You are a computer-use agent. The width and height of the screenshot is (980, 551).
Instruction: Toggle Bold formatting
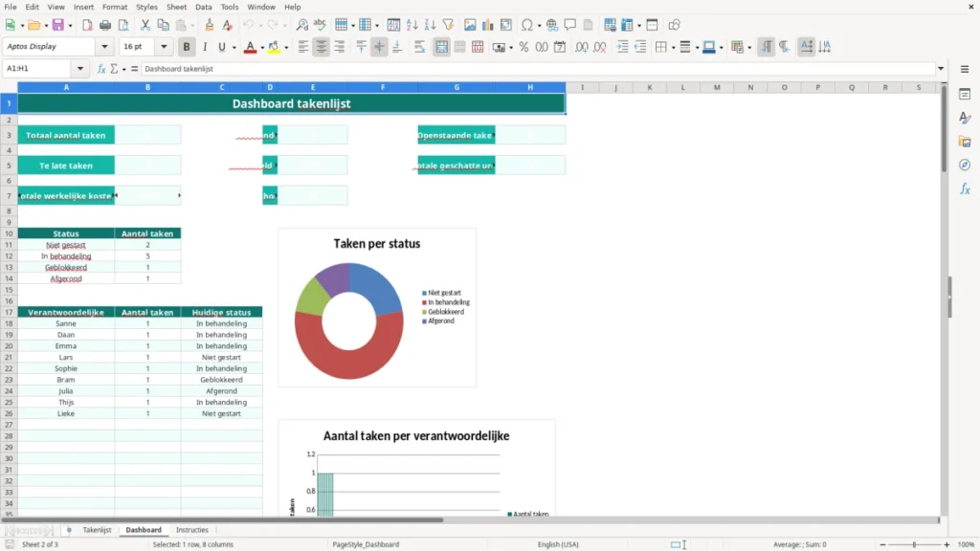click(187, 47)
